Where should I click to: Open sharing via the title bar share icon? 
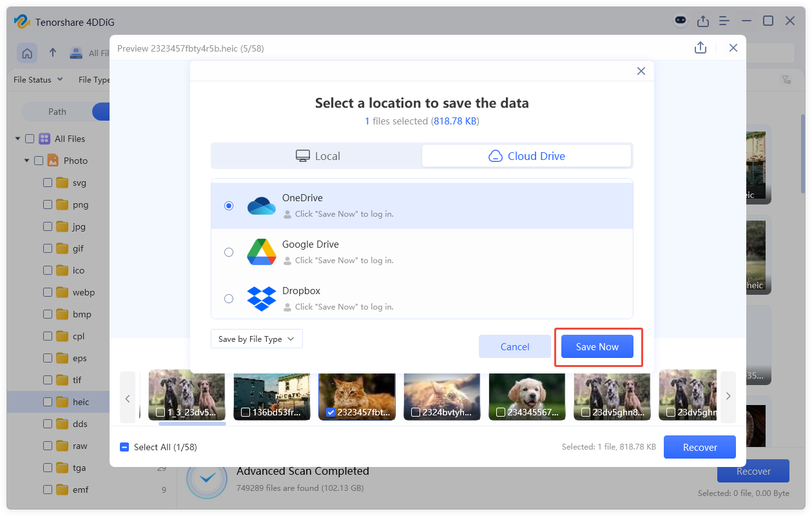click(703, 21)
